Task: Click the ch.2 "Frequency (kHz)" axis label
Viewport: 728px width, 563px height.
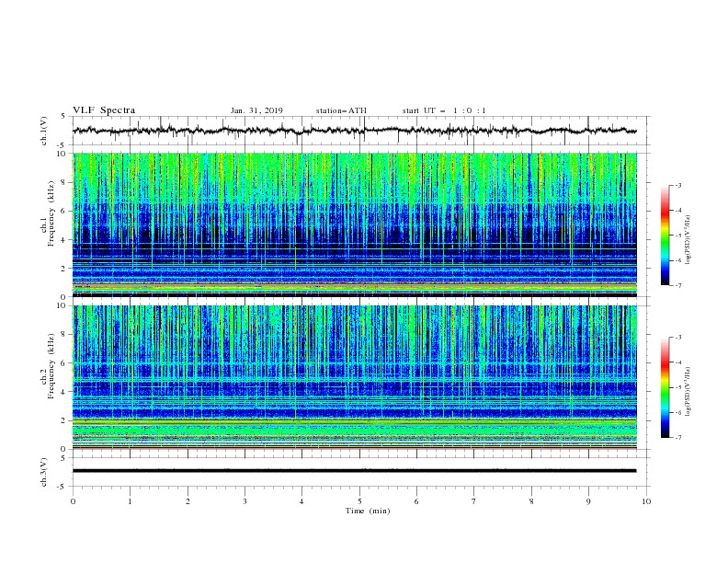Action: (51, 366)
